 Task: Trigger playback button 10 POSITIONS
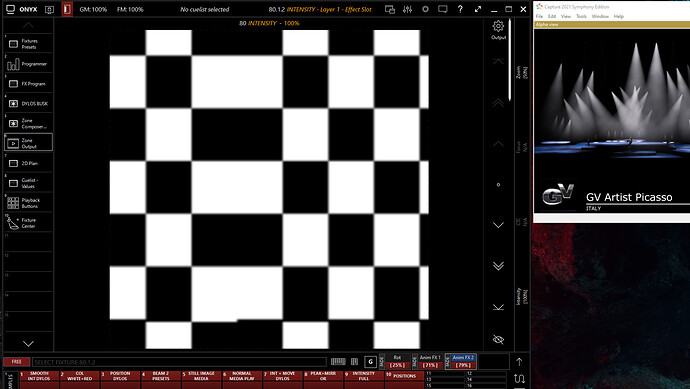404,379
